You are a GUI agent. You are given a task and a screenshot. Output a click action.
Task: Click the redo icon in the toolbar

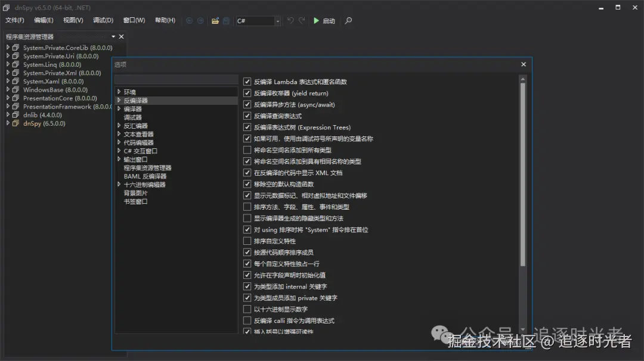tap(302, 20)
